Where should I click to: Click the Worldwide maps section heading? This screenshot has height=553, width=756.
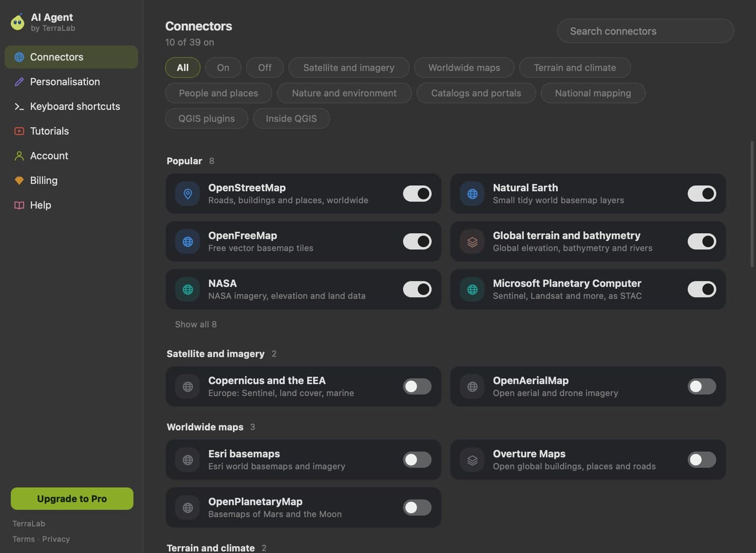coord(205,427)
